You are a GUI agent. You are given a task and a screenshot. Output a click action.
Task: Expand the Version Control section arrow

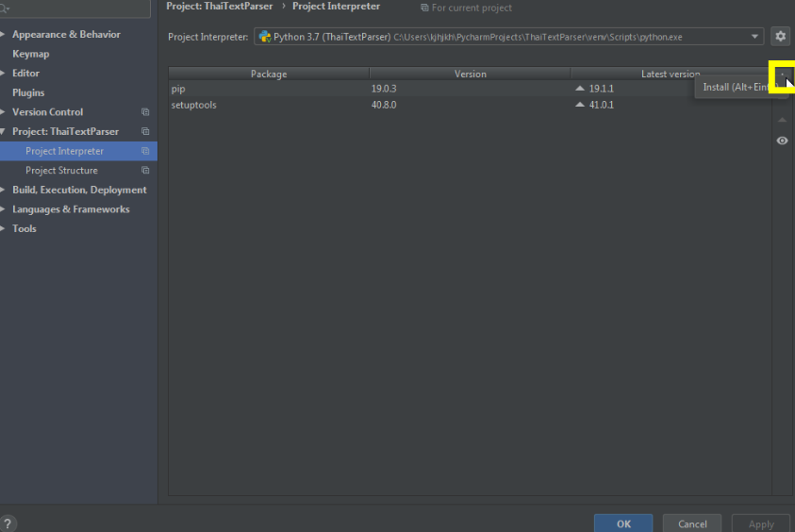click(x=3, y=112)
